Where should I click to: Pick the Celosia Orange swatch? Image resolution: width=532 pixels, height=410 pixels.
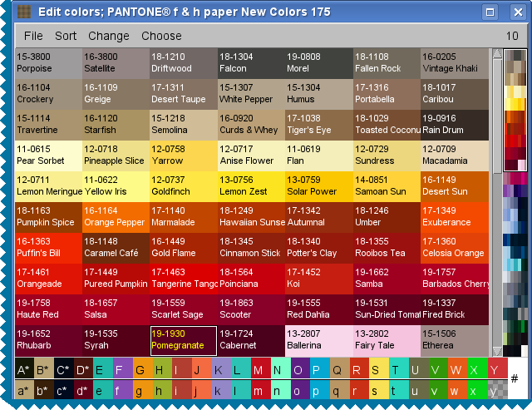click(455, 249)
